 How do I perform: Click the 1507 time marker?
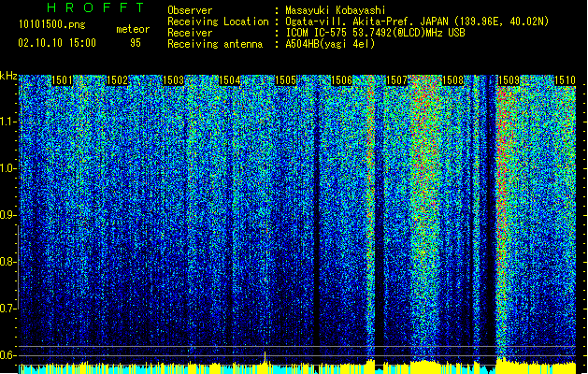click(396, 80)
